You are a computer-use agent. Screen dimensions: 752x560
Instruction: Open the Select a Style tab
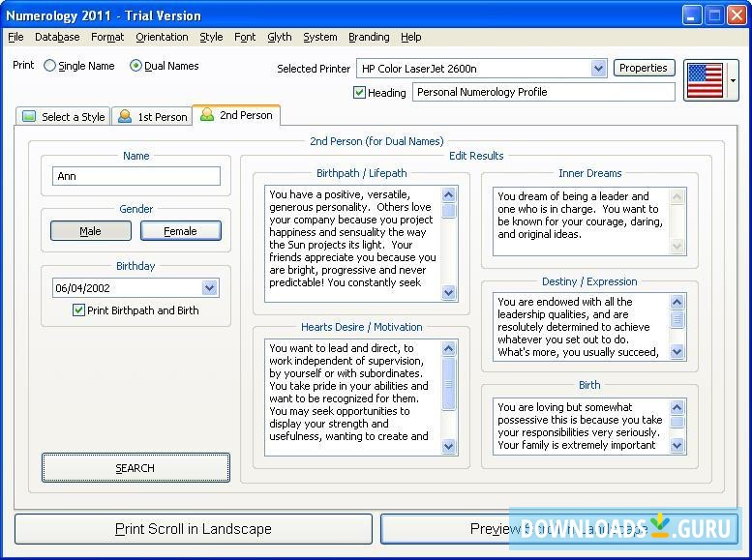pos(64,117)
